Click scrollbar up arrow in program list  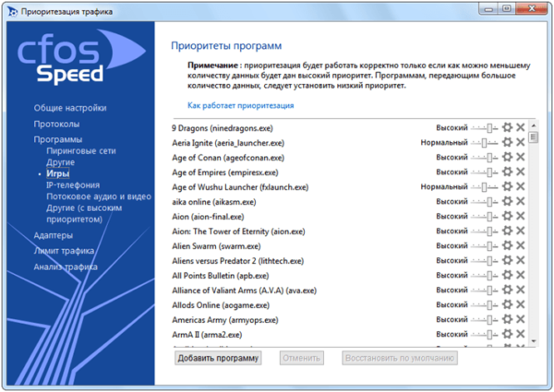pyautogui.click(x=534, y=125)
